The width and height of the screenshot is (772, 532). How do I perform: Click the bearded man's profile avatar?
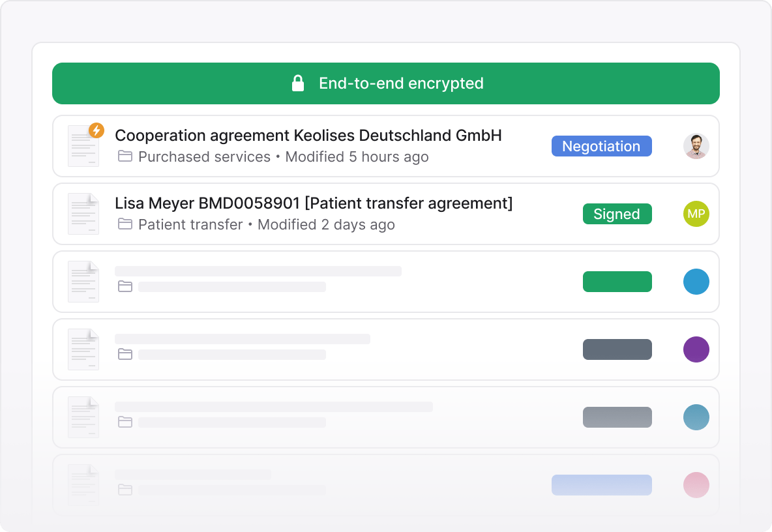(696, 146)
